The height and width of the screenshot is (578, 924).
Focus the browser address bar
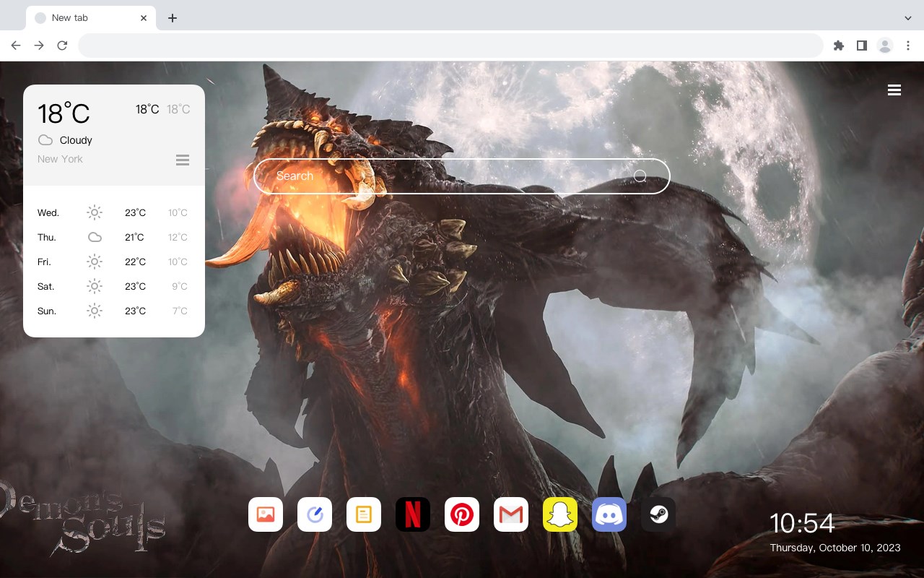click(x=450, y=46)
